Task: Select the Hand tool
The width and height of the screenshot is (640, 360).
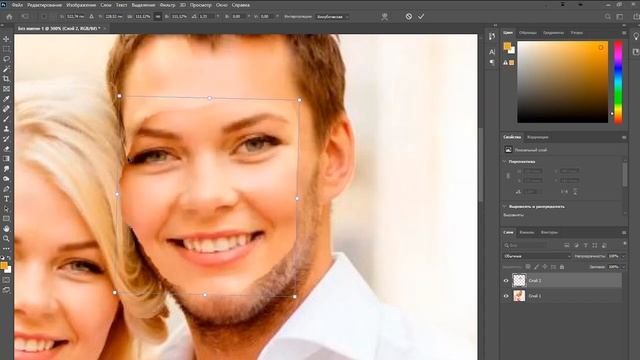Action: [x=6, y=229]
